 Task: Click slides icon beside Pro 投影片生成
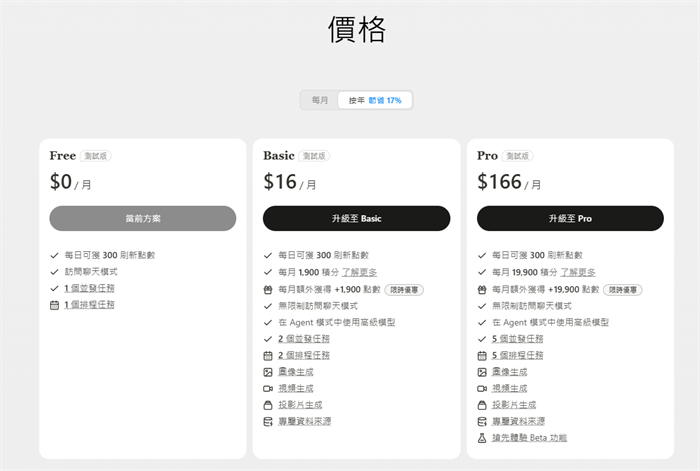pos(482,405)
